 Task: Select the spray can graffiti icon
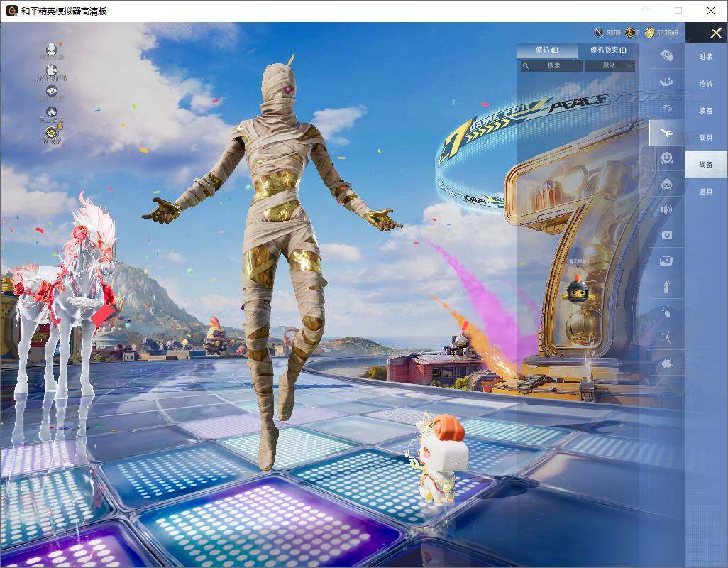[x=666, y=286]
